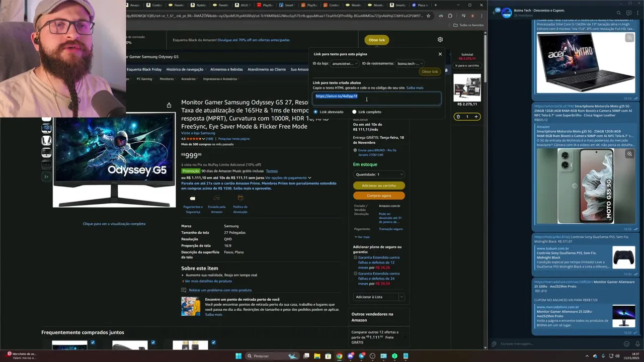
Task: Open Chrome from the Windows taskbar
Action: coord(339,356)
